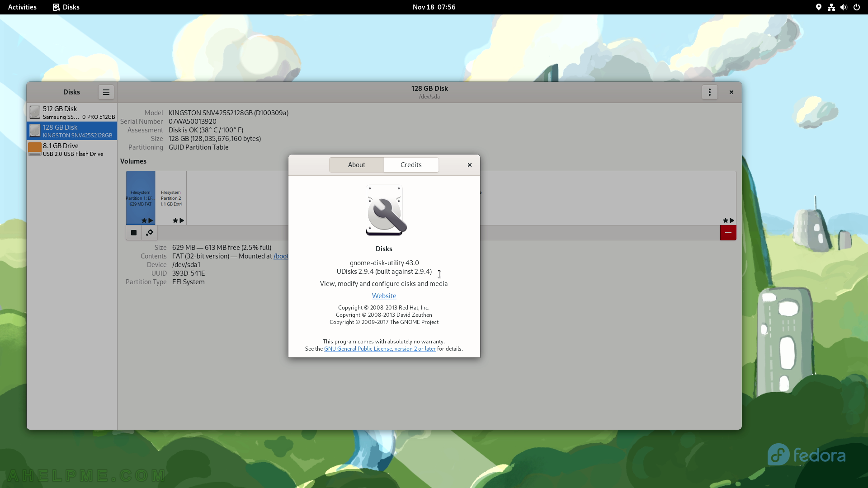The width and height of the screenshot is (868, 488).
Task: Click the assessment Disk is OK text
Action: 206,130
